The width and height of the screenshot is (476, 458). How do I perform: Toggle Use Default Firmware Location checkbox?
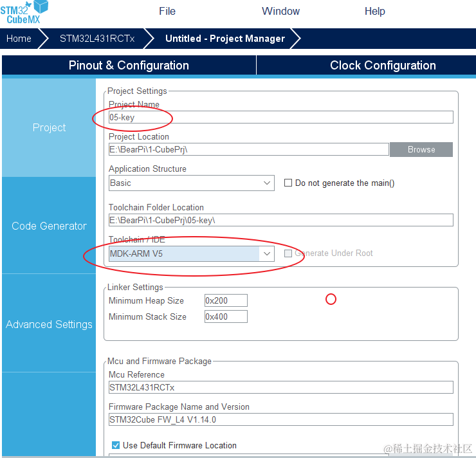click(x=116, y=445)
